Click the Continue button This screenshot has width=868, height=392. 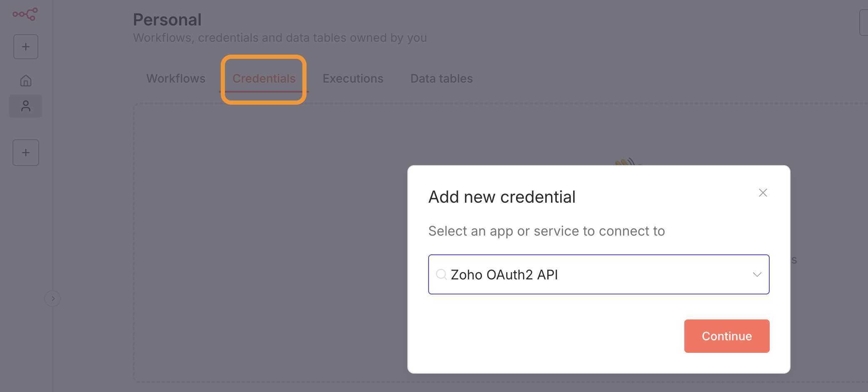click(x=727, y=336)
